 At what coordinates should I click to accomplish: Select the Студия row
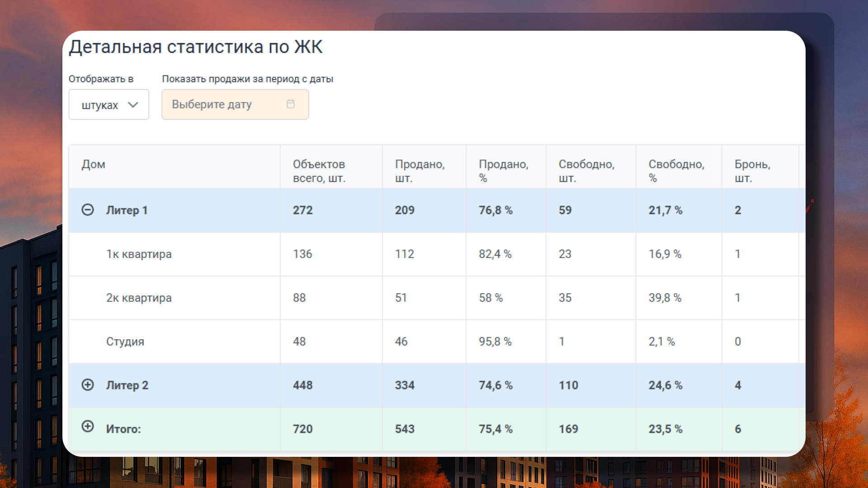point(125,342)
